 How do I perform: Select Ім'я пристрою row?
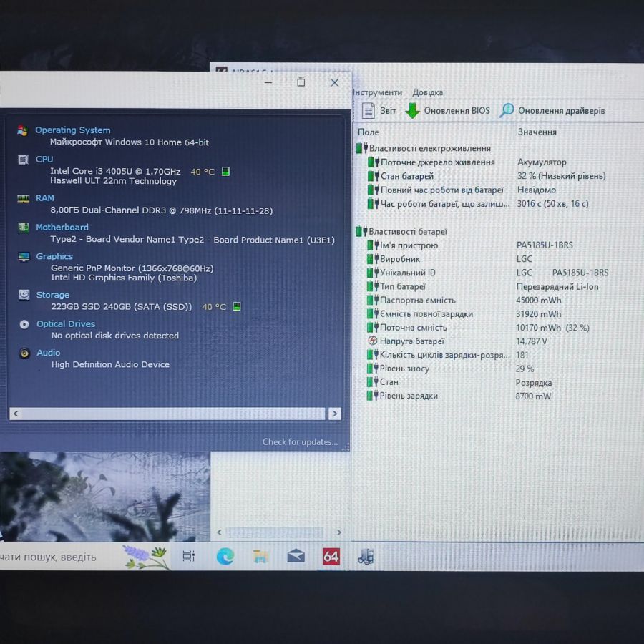tap(470, 245)
